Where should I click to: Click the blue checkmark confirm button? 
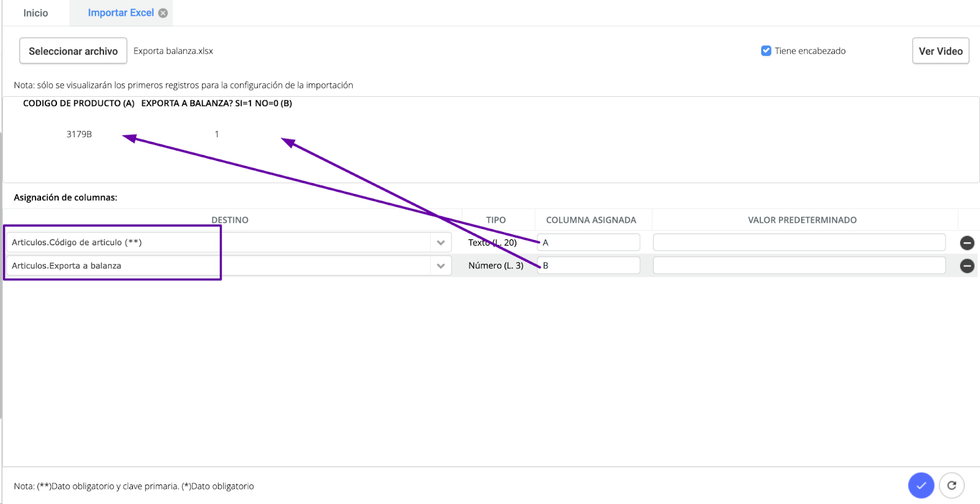pyautogui.click(x=921, y=486)
